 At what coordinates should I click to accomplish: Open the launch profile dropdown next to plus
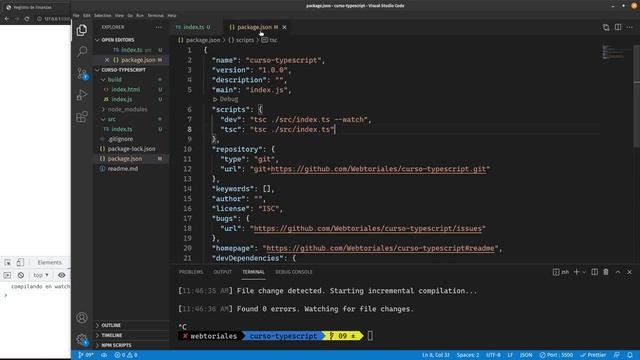tap(584, 272)
